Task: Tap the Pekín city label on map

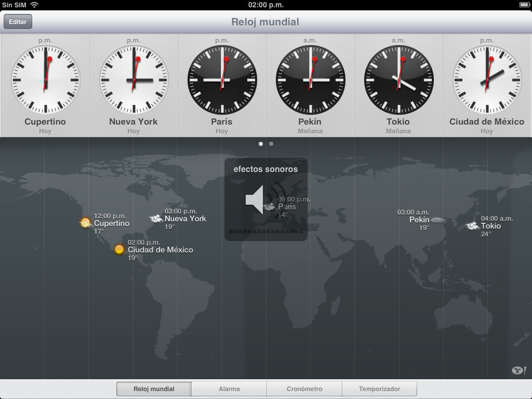Action: [x=419, y=220]
